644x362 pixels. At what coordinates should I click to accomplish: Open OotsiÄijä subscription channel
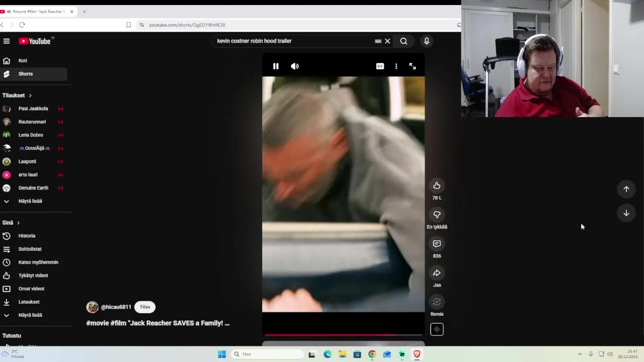34,148
